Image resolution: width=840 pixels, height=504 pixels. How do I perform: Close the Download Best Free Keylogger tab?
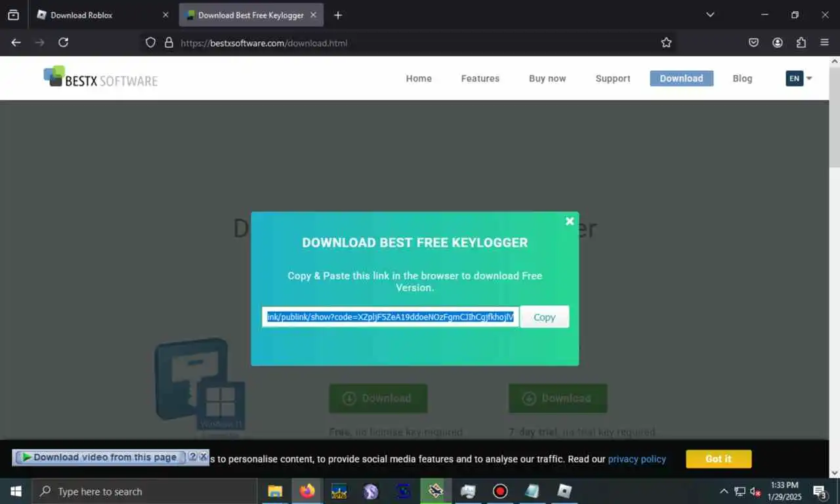point(313,14)
